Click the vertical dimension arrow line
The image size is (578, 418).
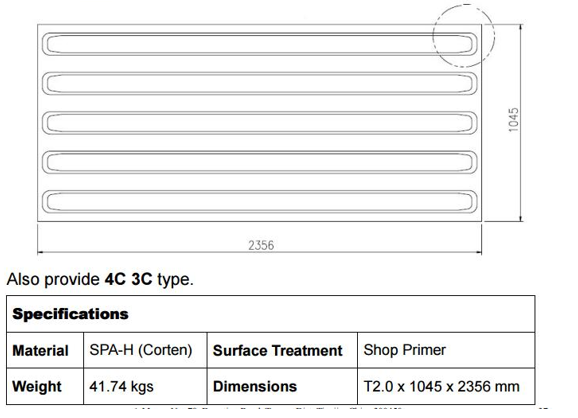(x=520, y=123)
